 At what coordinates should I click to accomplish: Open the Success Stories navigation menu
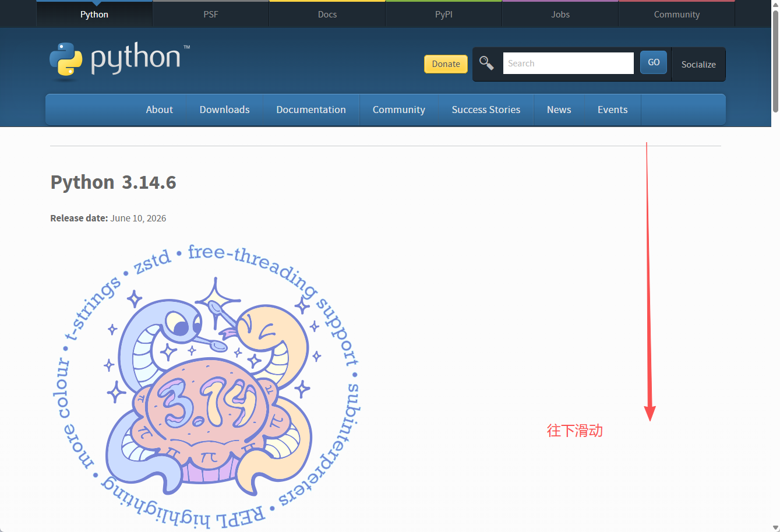coord(486,110)
